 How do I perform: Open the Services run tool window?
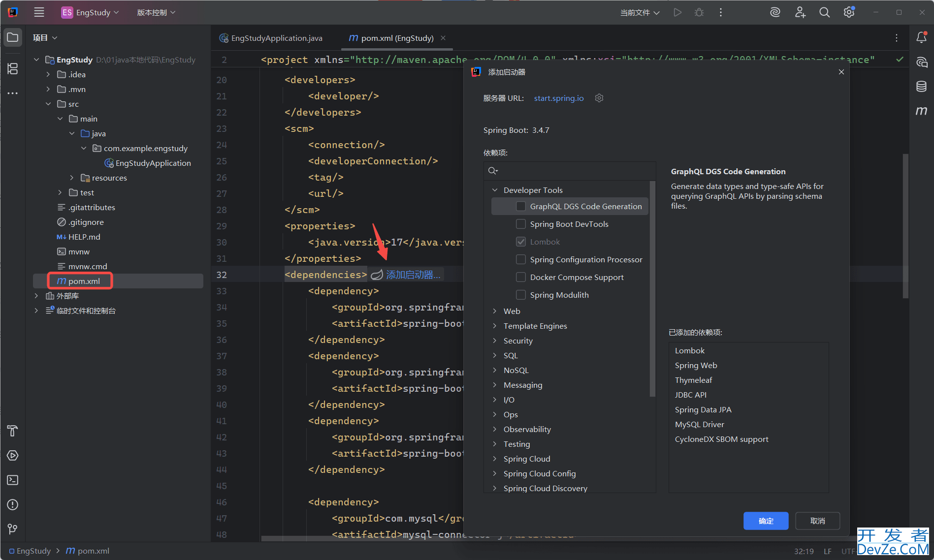tap(13, 456)
